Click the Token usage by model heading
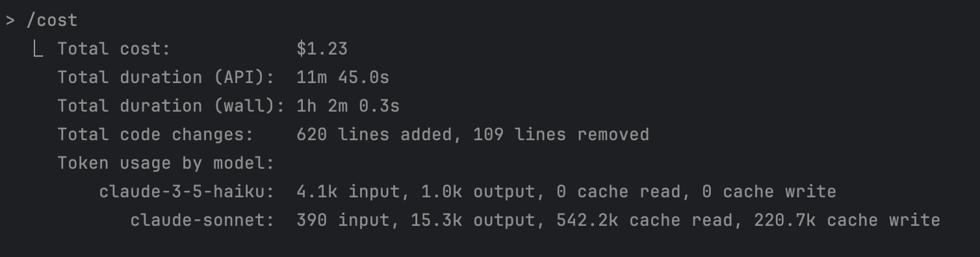Image resolution: width=980 pixels, height=257 pixels. click(166, 163)
